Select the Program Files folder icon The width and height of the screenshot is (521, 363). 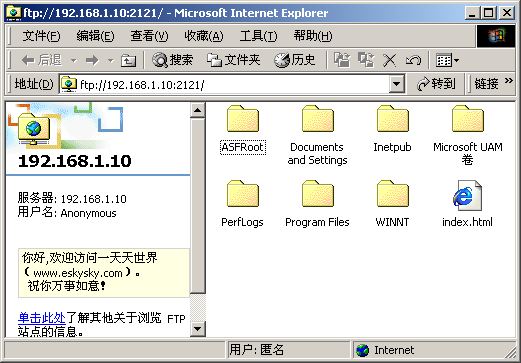318,194
